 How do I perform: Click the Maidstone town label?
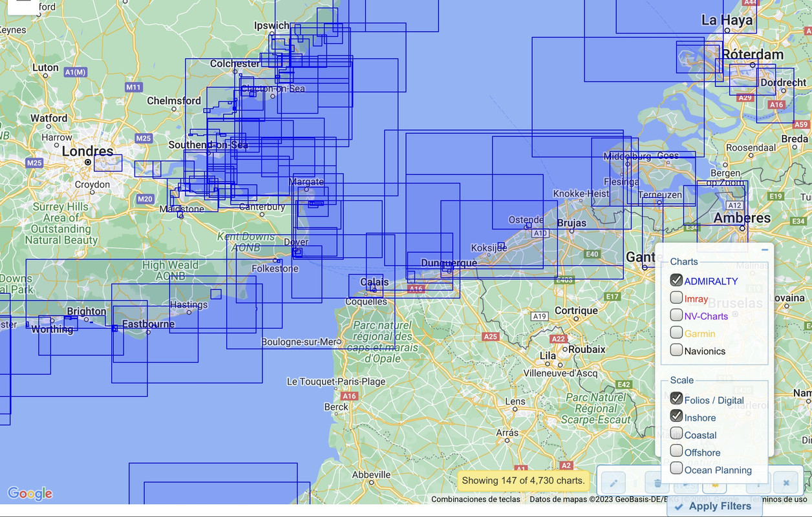(x=181, y=209)
